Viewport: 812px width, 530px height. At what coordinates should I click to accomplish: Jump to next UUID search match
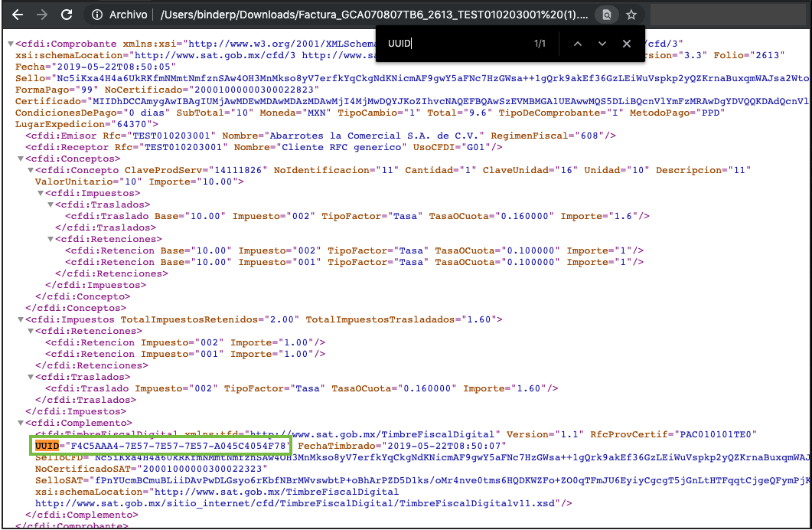click(602, 44)
